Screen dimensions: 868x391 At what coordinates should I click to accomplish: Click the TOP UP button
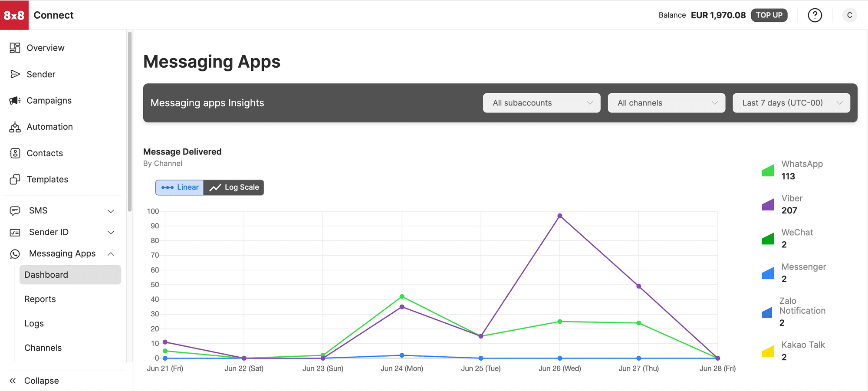pyautogui.click(x=769, y=15)
